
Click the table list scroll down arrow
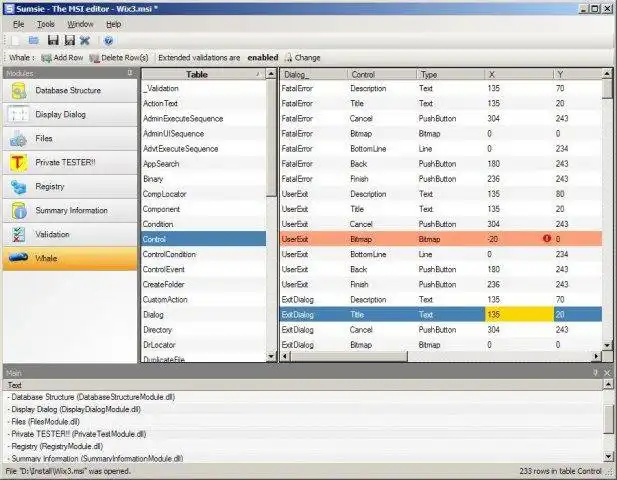tap(271, 356)
